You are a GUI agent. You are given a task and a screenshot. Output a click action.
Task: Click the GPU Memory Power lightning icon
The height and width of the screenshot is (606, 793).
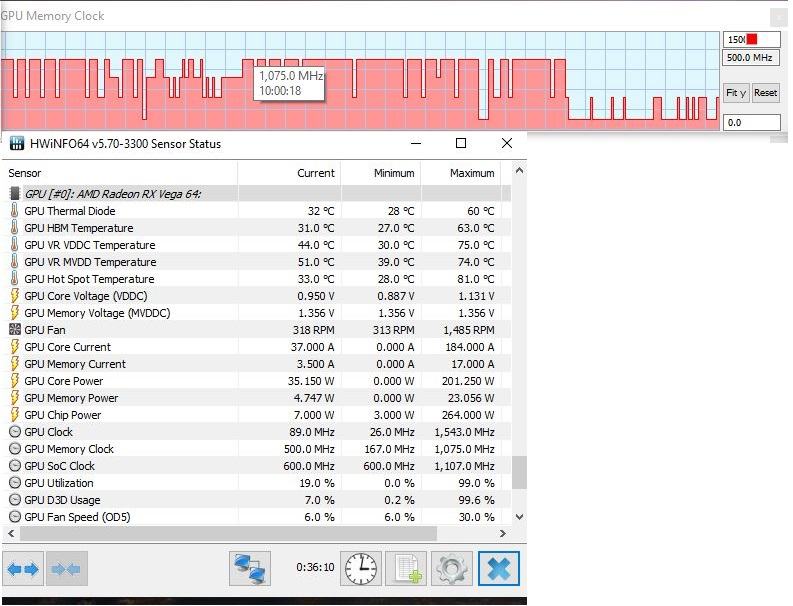point(15,398)
